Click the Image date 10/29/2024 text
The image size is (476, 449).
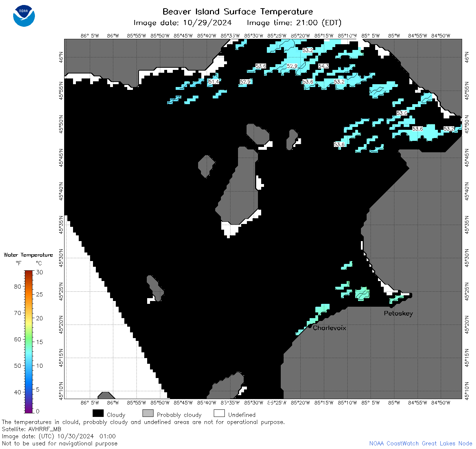(x=182, y=23)
